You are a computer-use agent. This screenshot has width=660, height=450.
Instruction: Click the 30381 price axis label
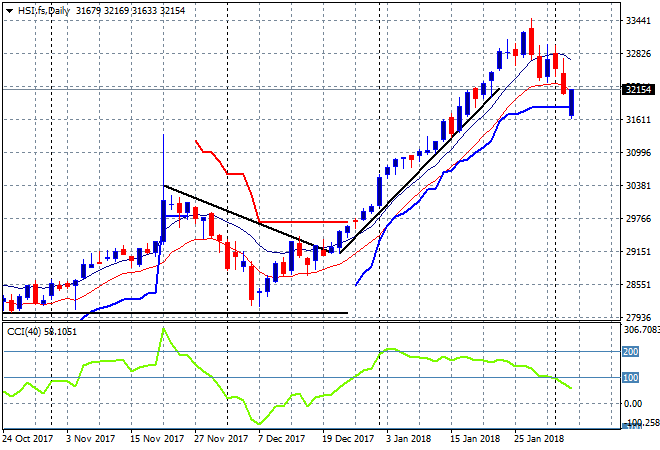pyautogui.click(x=638, y=185)
